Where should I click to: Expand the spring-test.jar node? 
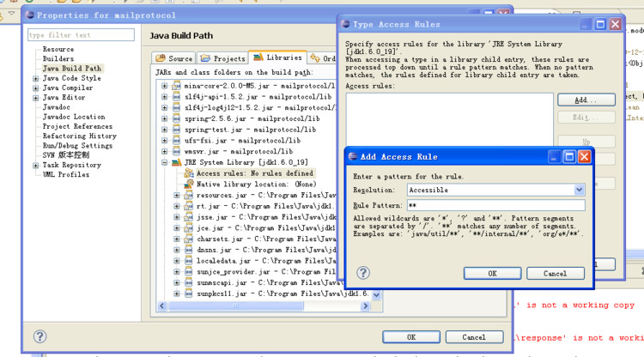[164, 130]
